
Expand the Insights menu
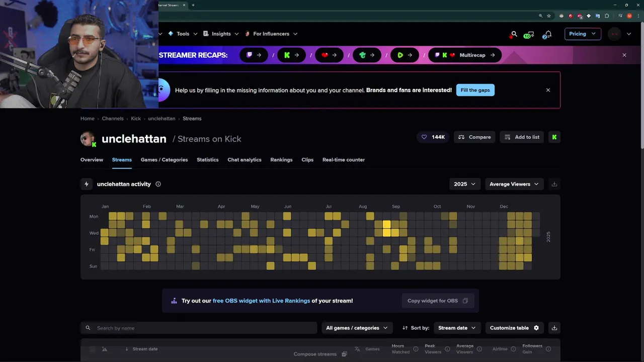point(221,34)
